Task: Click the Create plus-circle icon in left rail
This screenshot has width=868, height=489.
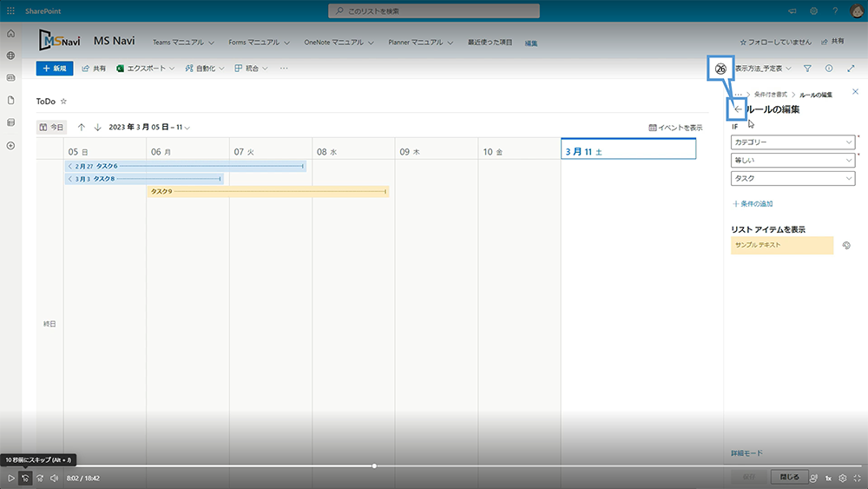Action: pyautogui.click(x=10, y=146)
